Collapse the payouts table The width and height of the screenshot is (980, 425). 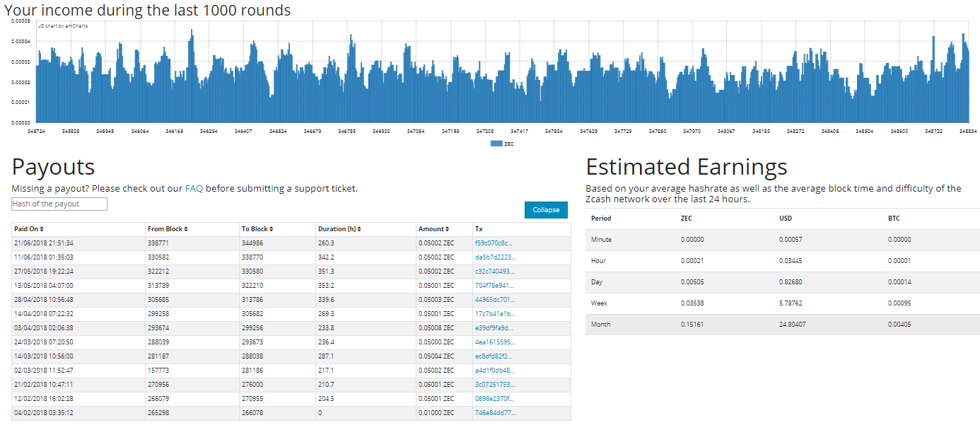click(x=546, y=210)
